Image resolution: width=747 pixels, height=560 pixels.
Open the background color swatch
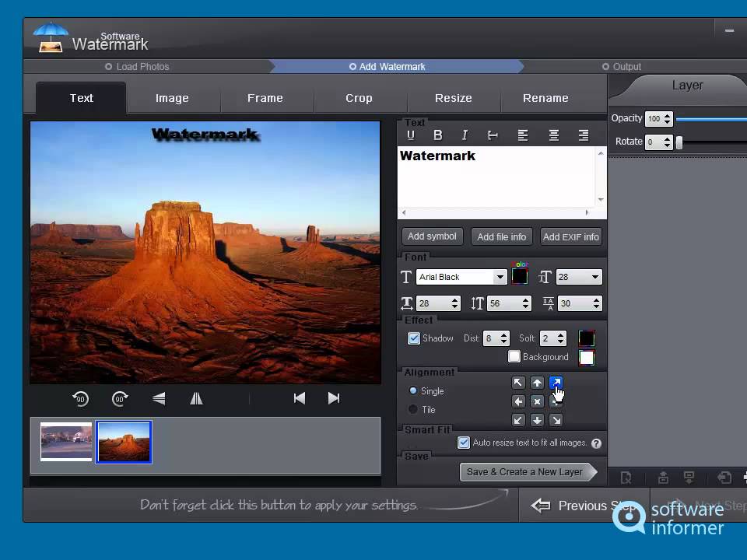coord(587,357)
